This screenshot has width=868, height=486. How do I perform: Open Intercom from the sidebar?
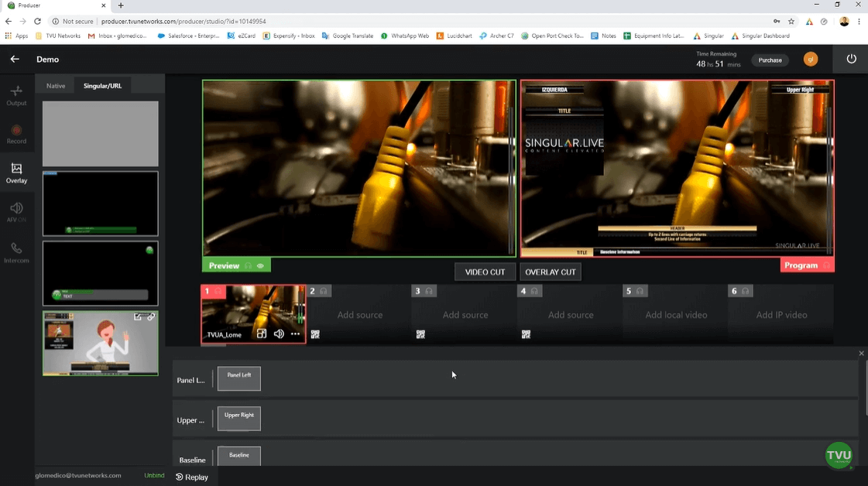(16, 252)
